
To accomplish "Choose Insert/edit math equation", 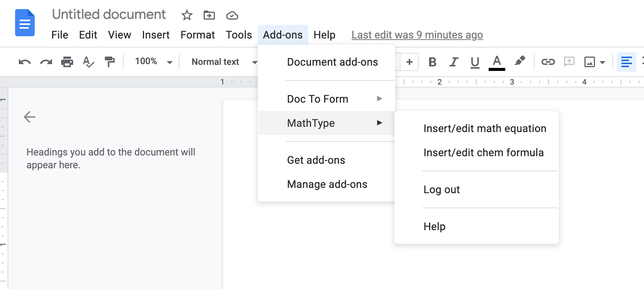I will tap(485, 129).
